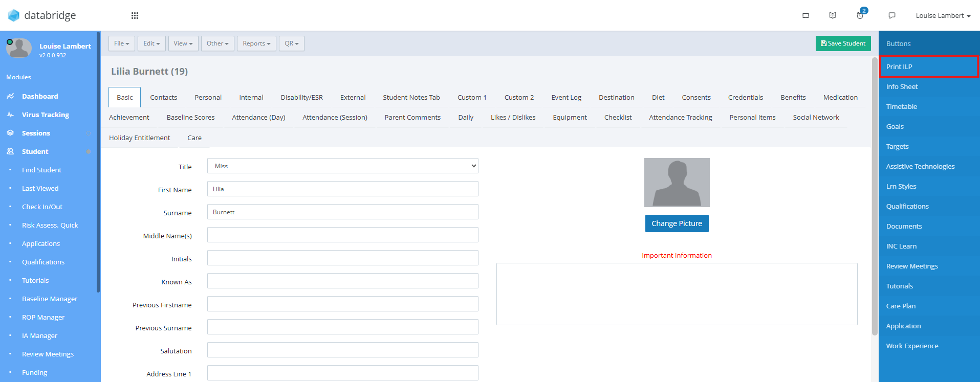This screenshot has width=980, height=382.
Task: Open the Review Meetings button in Buttons panel
Action: click(x=929, y=266)
